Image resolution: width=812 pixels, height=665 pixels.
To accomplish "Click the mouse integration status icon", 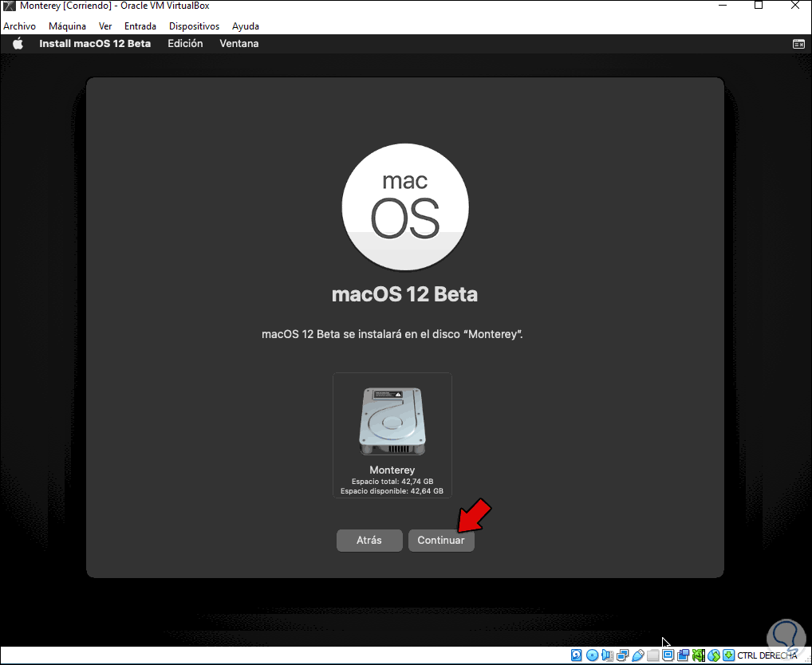I will (714, 655).
